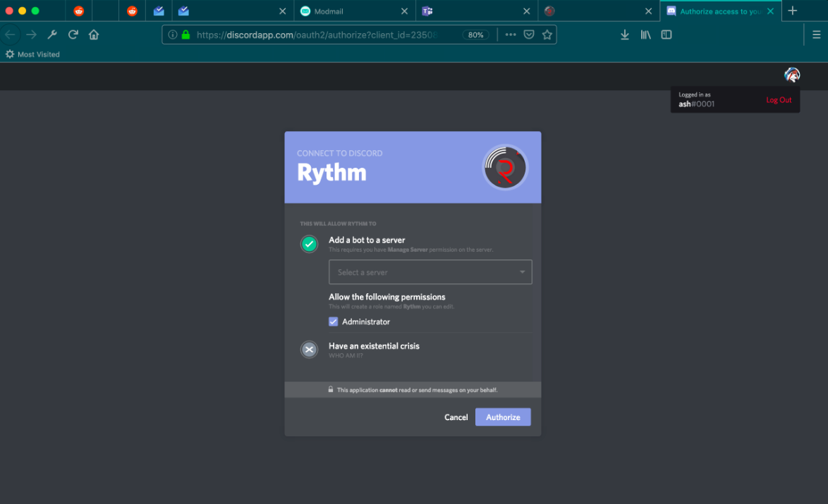Open page actions three-dot menu

510,35
